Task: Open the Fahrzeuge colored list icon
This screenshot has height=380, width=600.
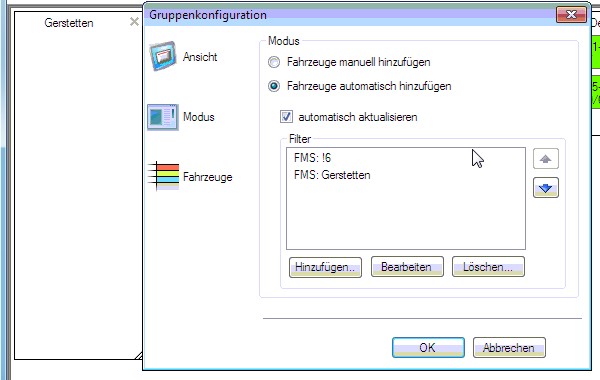Action: (164, 176)
